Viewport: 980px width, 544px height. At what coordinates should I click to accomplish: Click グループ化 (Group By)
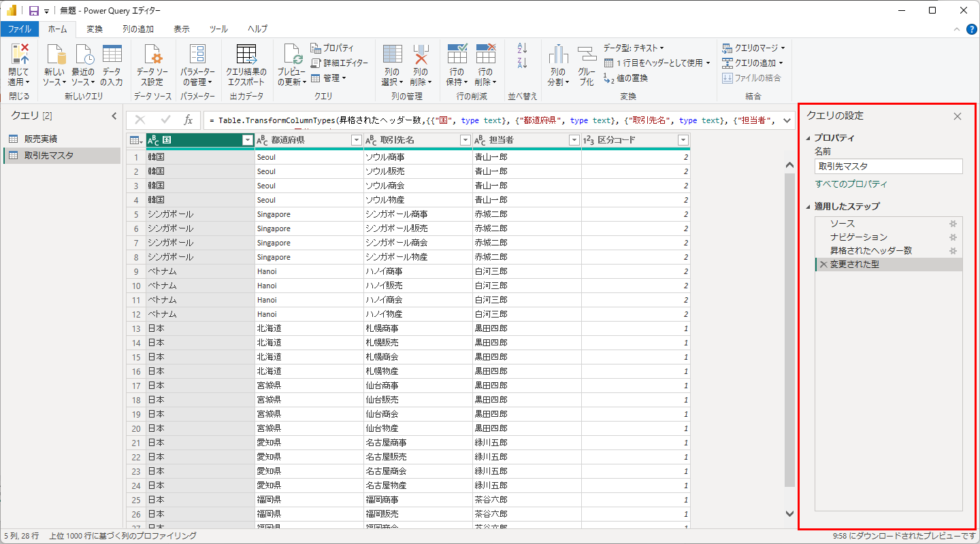point(587,65)
